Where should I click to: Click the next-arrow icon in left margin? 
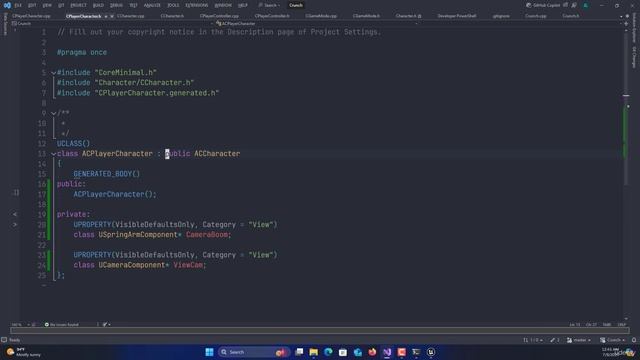(x=15, y=224)
